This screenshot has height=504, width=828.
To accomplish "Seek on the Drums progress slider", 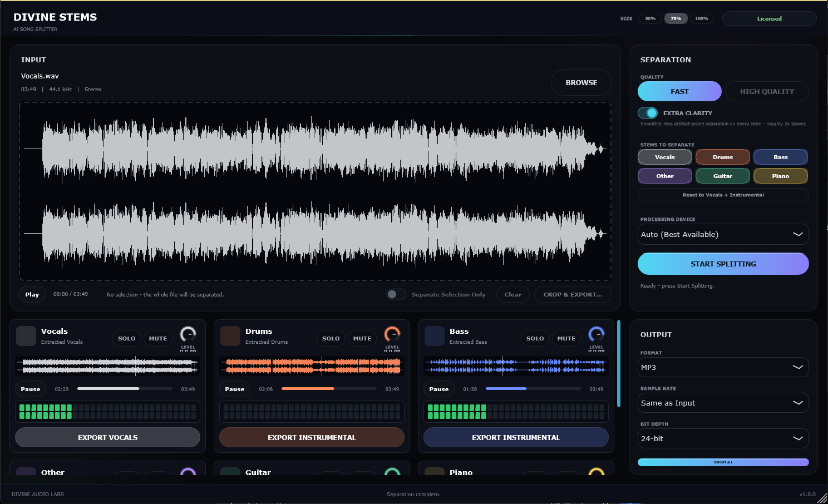I will coord(329,389).
